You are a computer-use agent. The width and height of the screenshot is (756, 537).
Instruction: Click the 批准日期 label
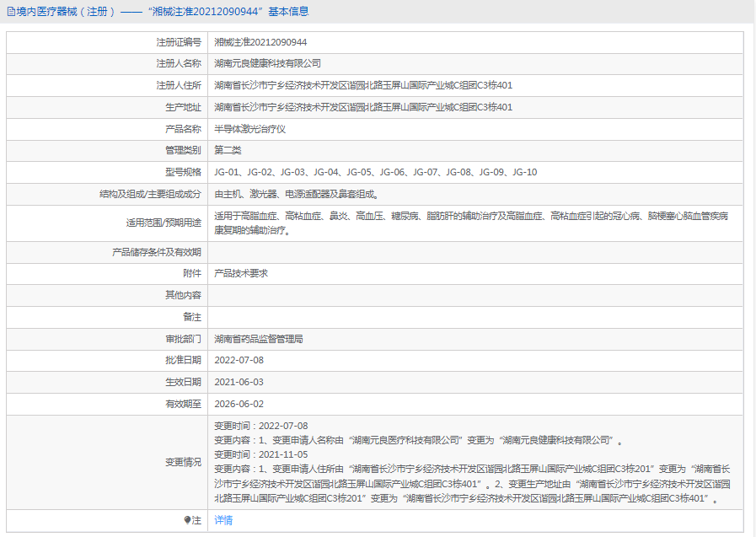pos(183,361)
